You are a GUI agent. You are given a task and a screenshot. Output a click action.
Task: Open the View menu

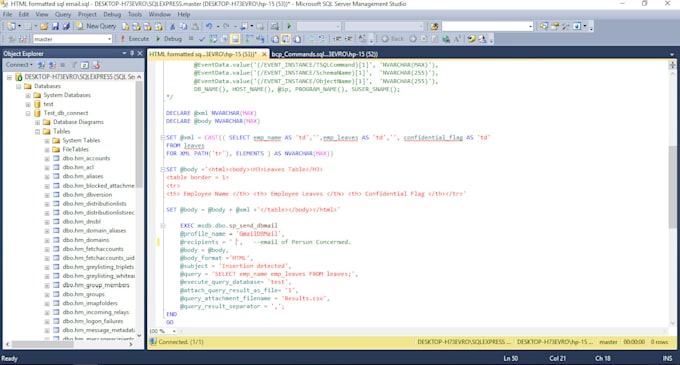pos(42,14)
